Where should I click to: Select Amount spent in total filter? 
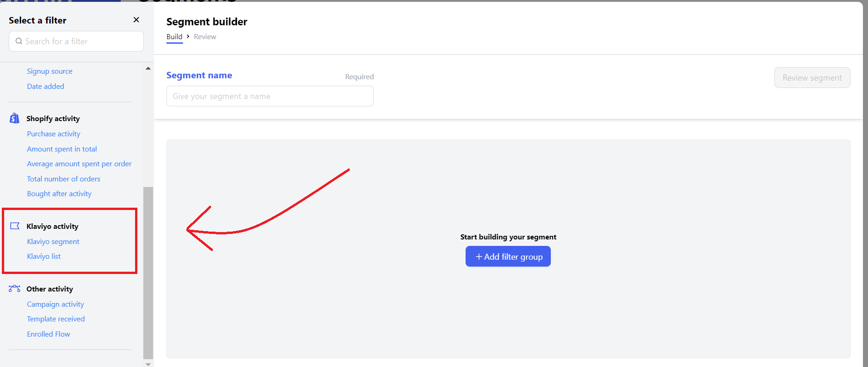coord(62,149)
